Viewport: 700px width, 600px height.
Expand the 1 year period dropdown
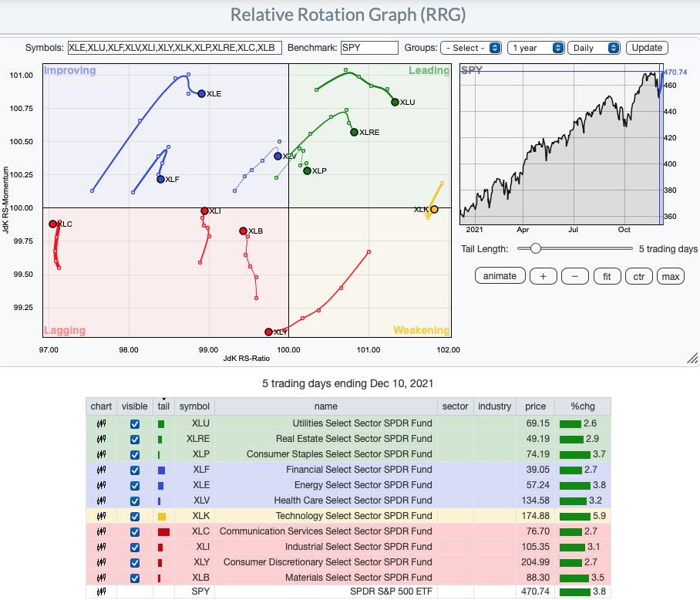536,48
